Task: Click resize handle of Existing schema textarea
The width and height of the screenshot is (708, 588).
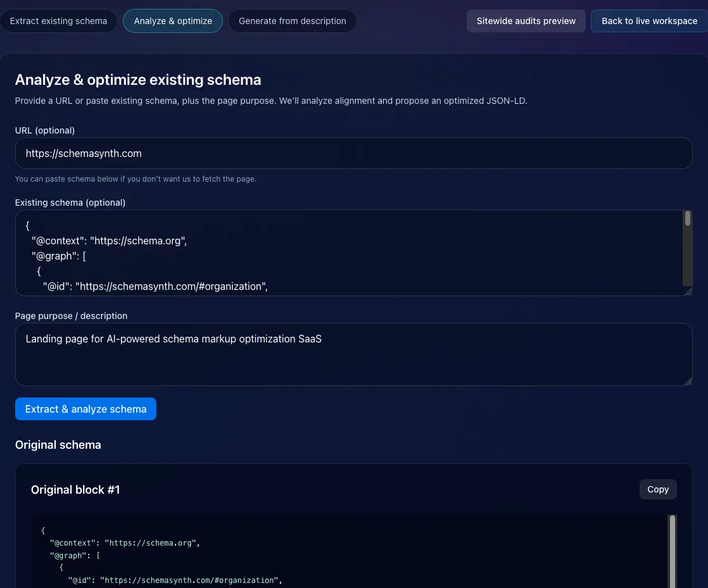Action: click(688, 292)
